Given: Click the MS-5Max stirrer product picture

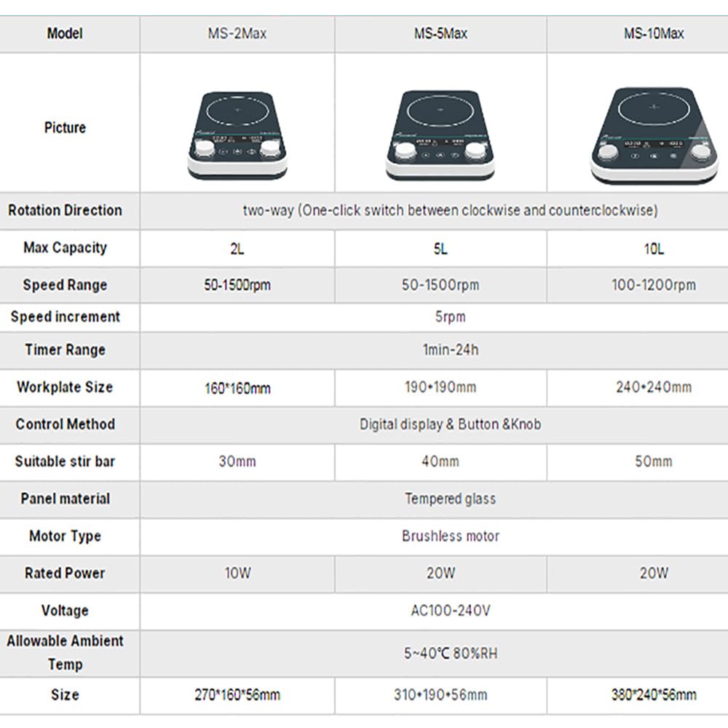Looking at the screenshot, I should coord(440,135).
